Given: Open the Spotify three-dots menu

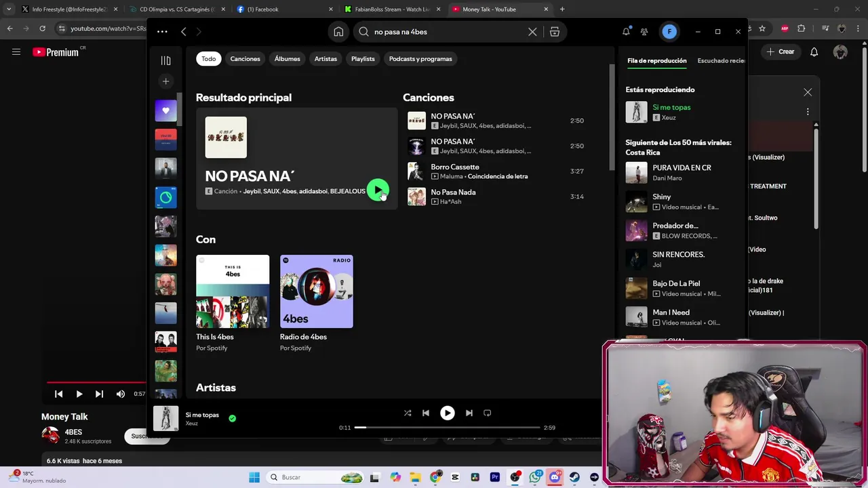Looking at the screenshot, I should tap(162, 32).
